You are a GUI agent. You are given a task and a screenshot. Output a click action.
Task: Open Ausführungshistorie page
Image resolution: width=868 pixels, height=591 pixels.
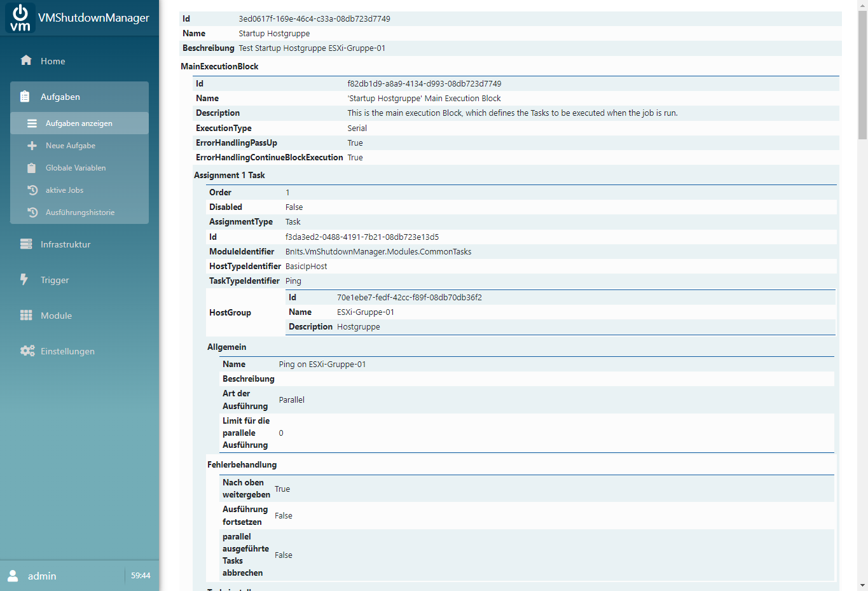pos(79,212)
